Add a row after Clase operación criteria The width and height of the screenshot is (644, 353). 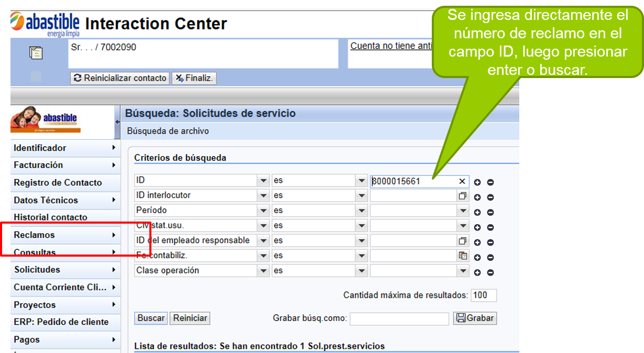(x=477, y=272)
